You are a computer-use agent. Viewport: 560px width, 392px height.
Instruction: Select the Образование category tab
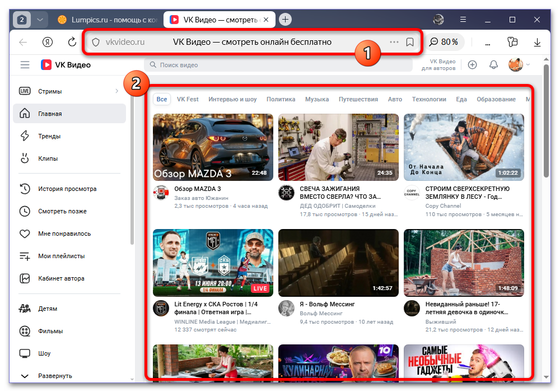(496, 99)
